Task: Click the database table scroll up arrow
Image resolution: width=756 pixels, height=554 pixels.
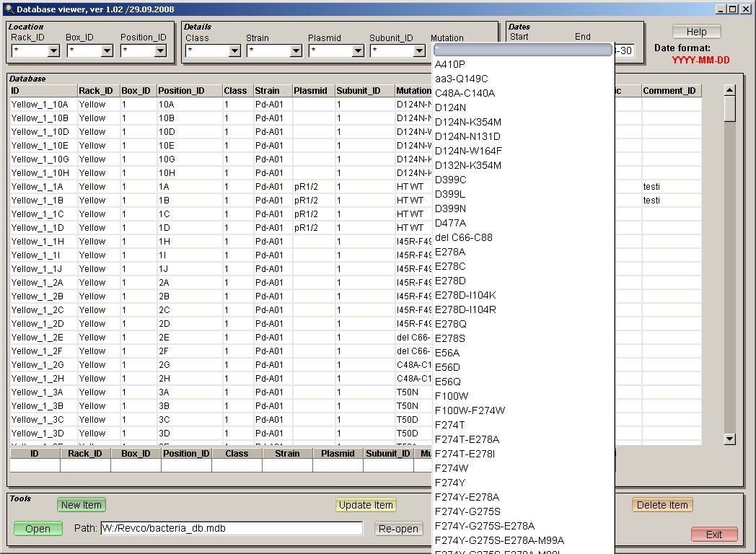Action: [x=730, y=90]
